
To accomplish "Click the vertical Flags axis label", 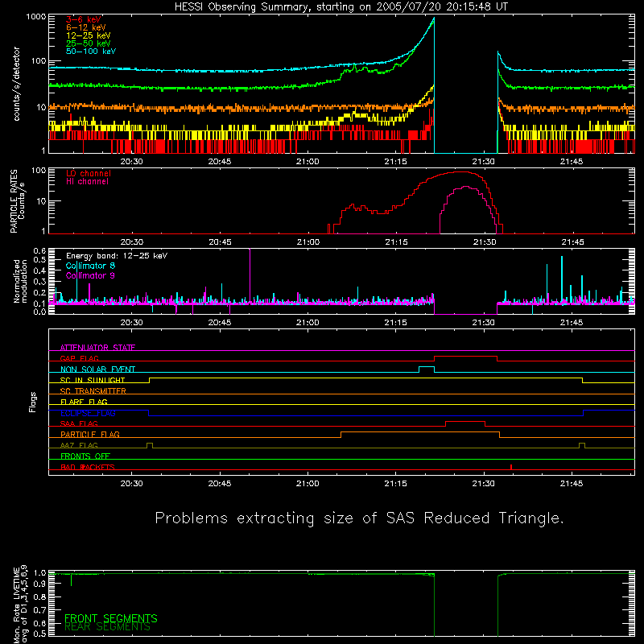I will pos(33,402).
